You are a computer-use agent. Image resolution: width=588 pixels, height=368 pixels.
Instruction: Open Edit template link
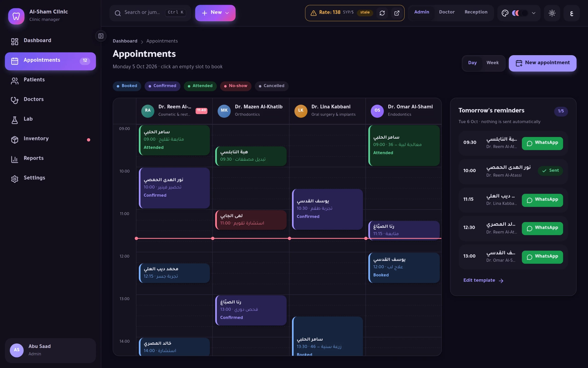coord(483,281)
